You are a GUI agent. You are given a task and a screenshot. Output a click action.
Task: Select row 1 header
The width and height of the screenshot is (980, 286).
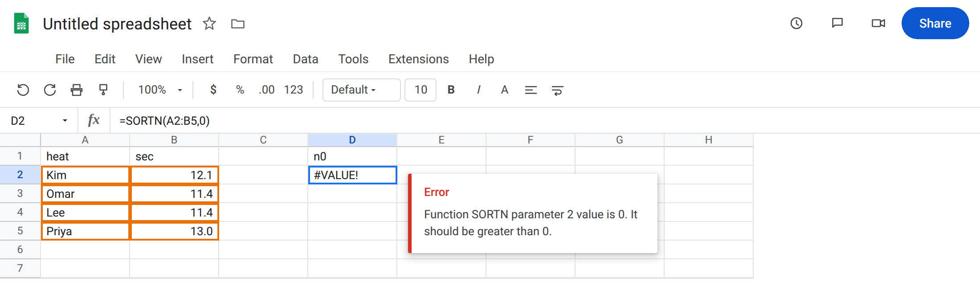[20, 156]
